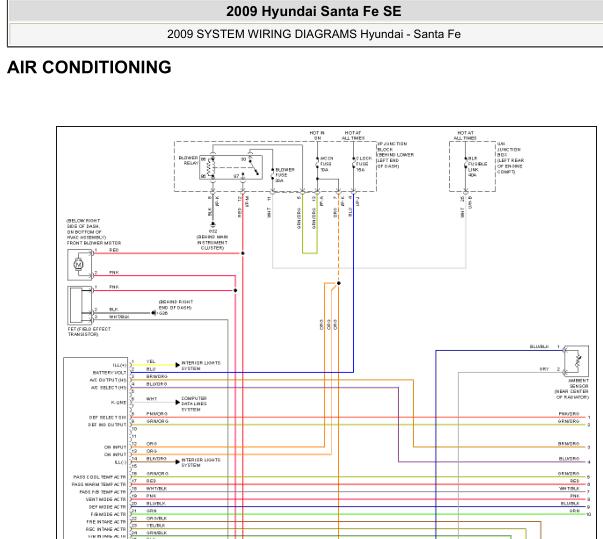Click the ambient sensor symbol
The height and width of the screenshot is (539, 603).
(x=576, y=361)
